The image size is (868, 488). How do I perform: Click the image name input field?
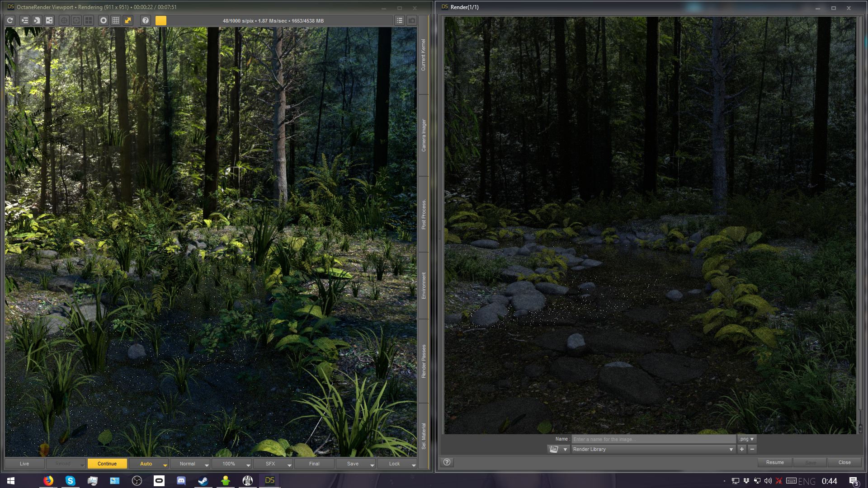click(x=653, y=439)
